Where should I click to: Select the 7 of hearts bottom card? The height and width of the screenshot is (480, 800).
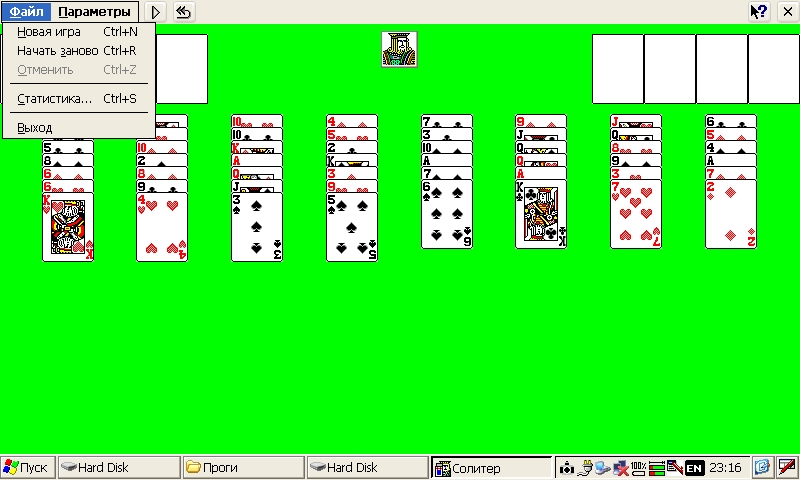(x=636, y=214)
